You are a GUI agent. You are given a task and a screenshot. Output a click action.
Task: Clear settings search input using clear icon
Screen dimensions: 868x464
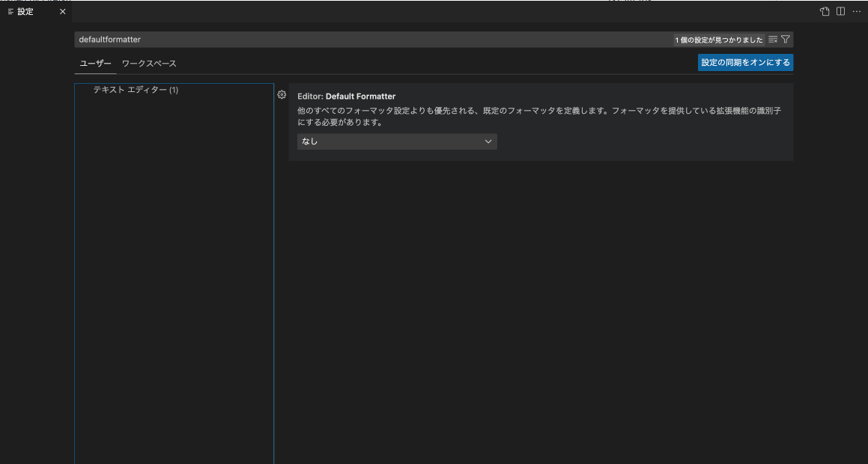773,38
